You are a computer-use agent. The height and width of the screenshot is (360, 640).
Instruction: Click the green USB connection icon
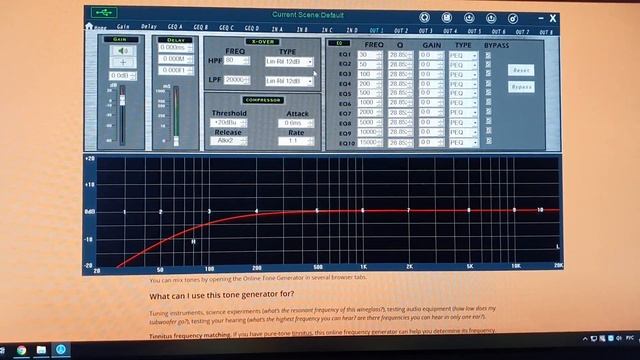(x=104, y=13)
